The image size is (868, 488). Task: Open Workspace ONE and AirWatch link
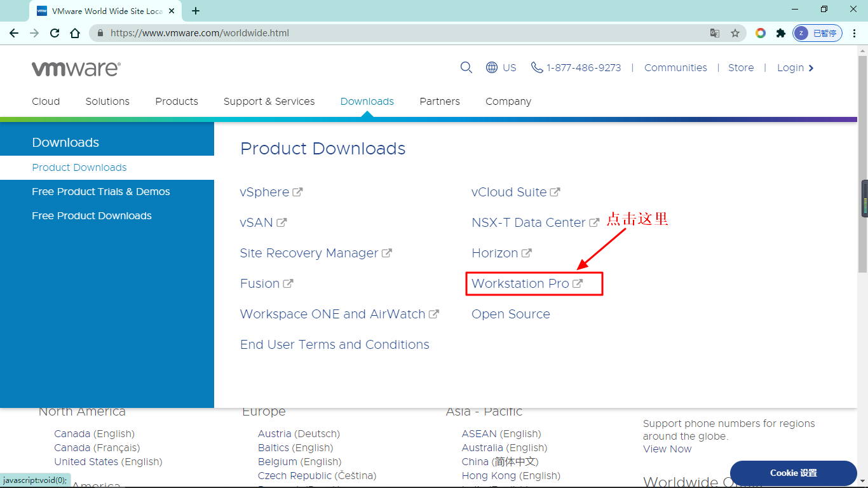click(339, 314)
